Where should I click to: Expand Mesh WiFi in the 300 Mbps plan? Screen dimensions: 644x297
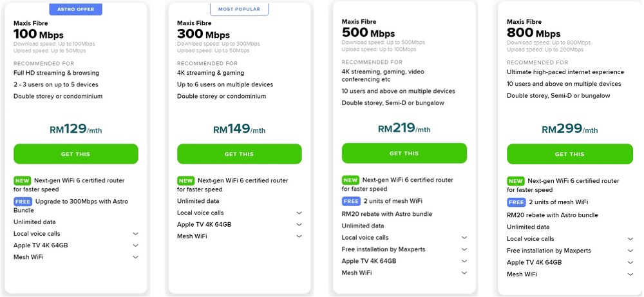(x=299, y=236)
